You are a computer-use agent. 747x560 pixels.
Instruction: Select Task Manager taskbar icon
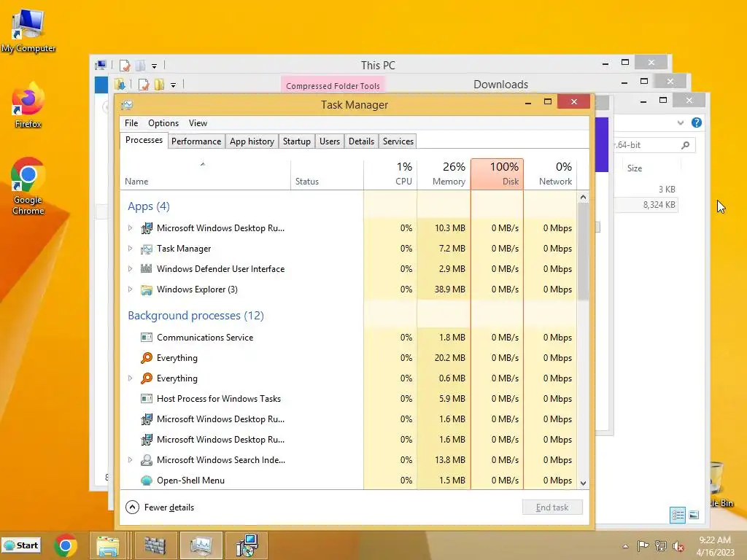coord(201,545)
